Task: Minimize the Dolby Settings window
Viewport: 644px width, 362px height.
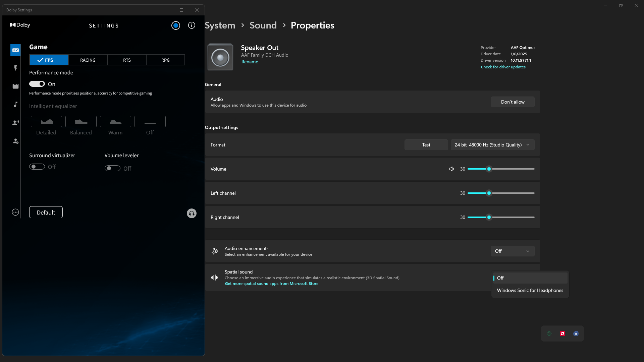Action: (x=166, y=10)
